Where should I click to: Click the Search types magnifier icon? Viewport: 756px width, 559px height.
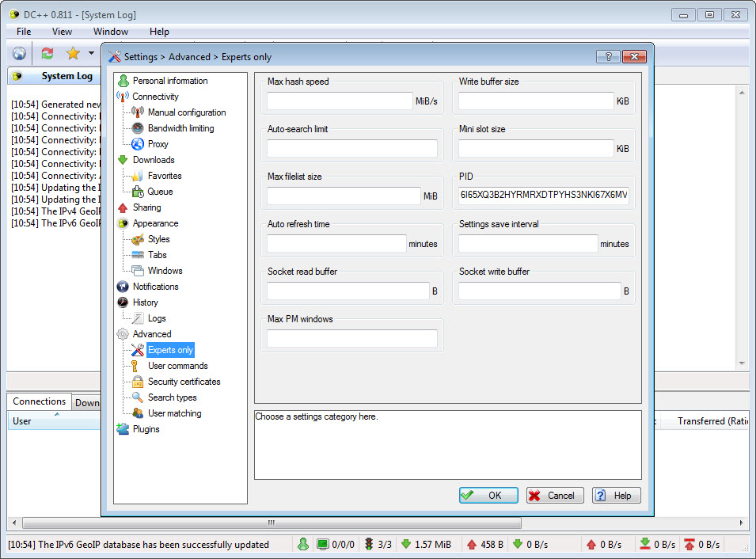point(138,397)
